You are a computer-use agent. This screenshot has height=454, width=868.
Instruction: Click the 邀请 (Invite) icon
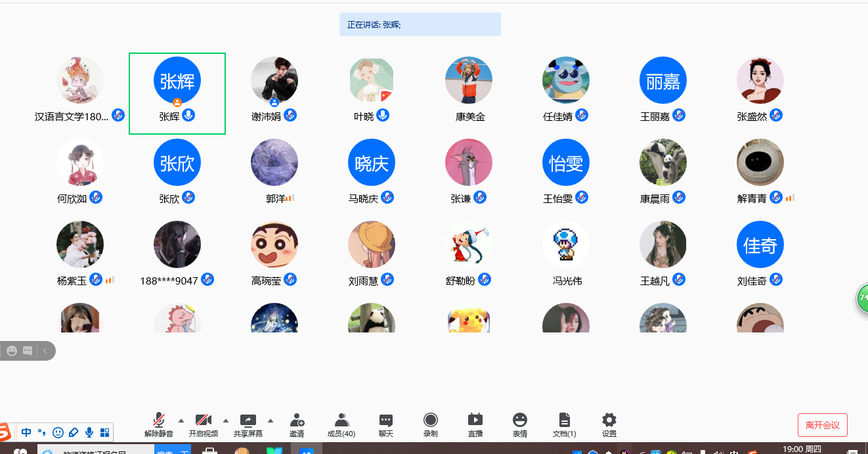297,420
